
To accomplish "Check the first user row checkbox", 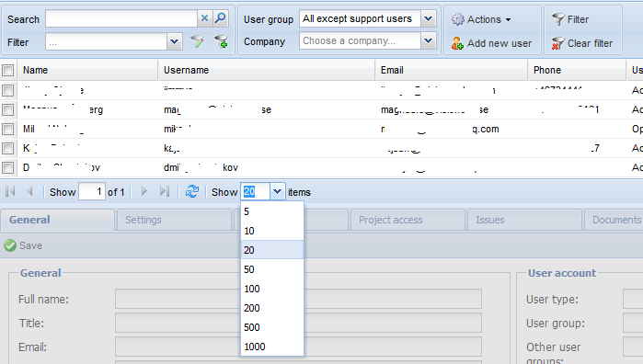I will 7,90.
